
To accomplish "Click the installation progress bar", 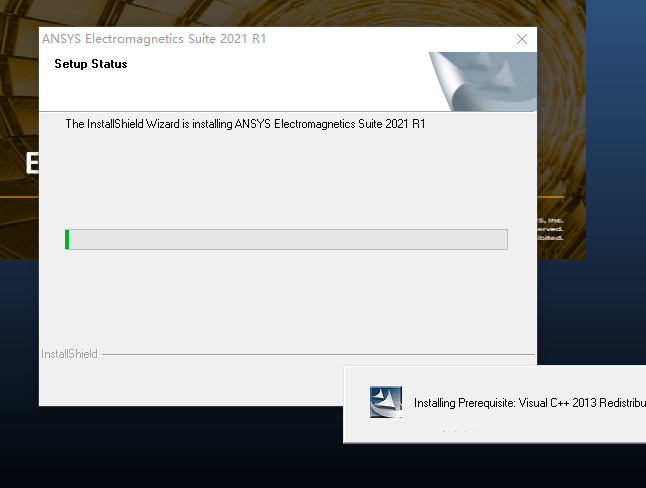I will pyautogui.click(x=286, y=239).
